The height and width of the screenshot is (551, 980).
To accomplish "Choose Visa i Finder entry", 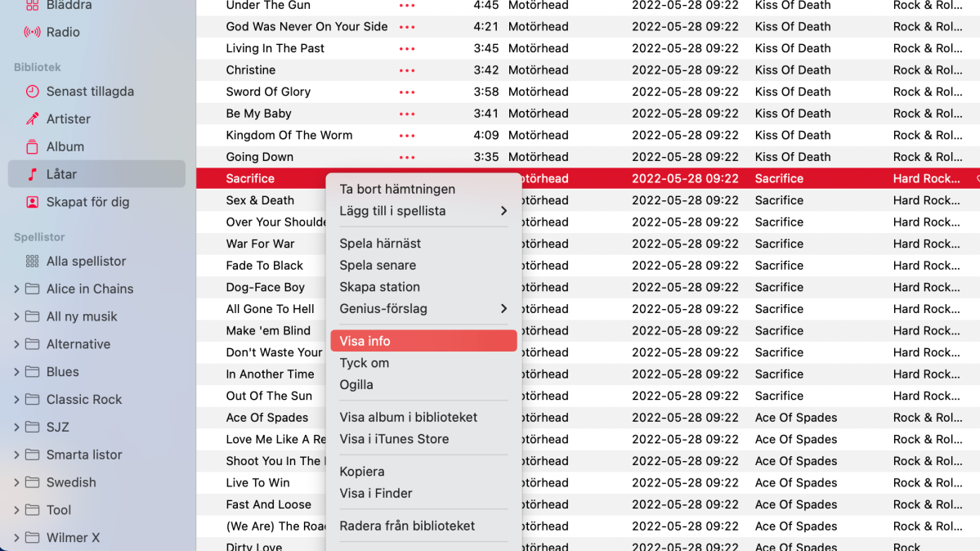I will click(423, 494).
